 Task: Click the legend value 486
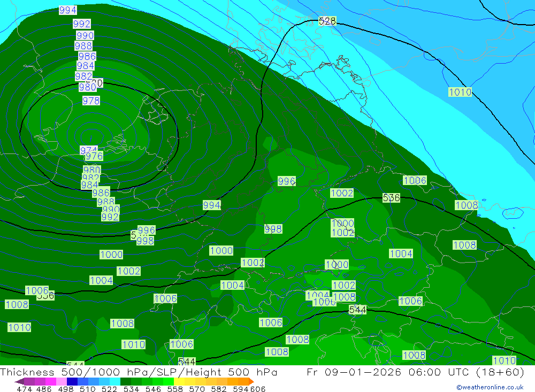44,389
